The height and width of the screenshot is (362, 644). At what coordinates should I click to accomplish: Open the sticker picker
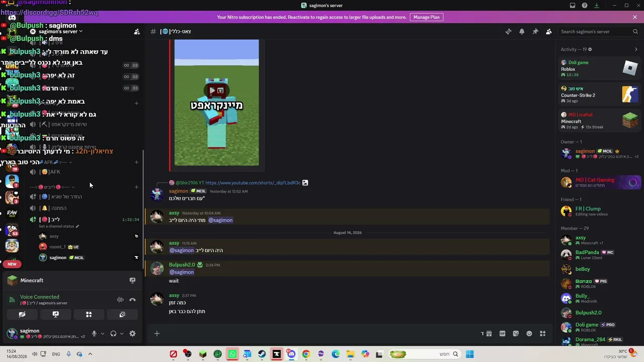point(516,333)
